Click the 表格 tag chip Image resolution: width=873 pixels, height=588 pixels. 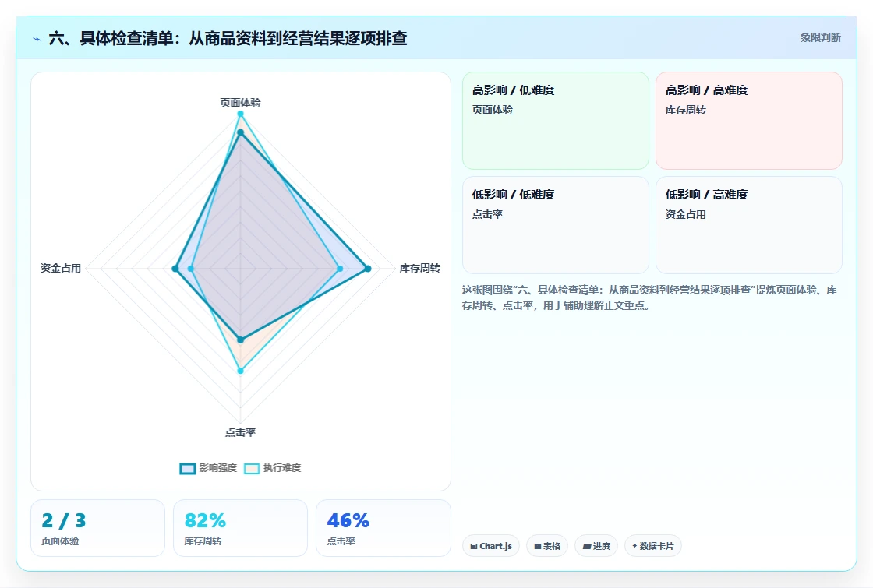547,546
